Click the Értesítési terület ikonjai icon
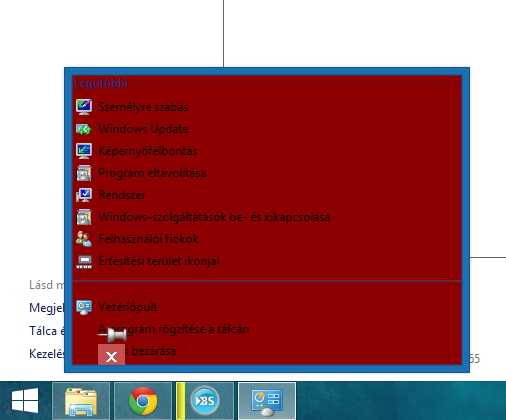 84,261
